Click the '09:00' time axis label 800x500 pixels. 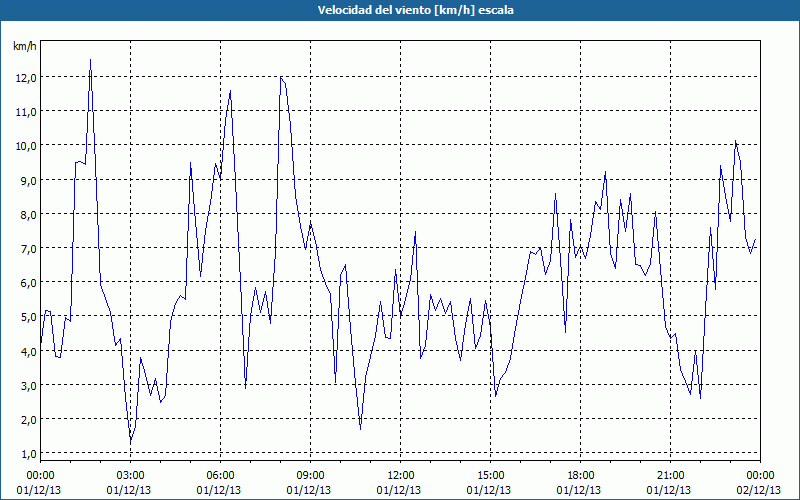click(310, 476)
